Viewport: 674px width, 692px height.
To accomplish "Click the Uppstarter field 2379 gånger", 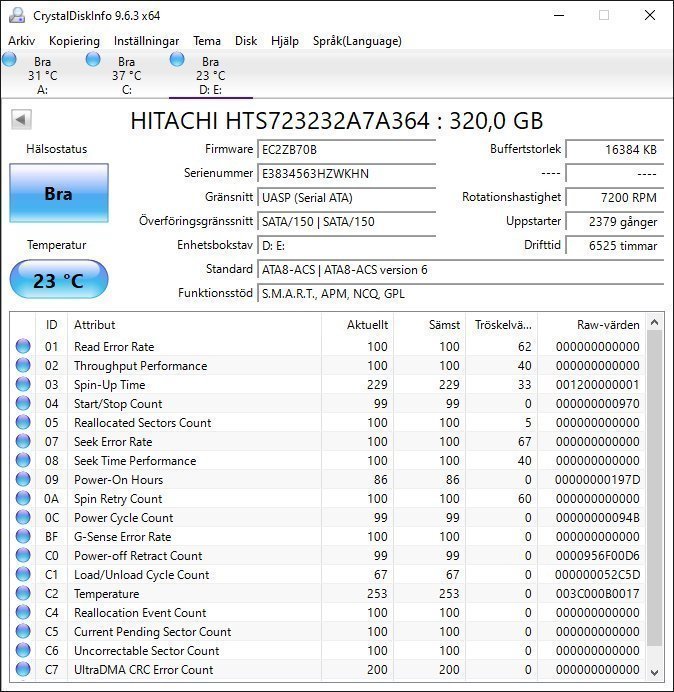I will coord(614,221).
